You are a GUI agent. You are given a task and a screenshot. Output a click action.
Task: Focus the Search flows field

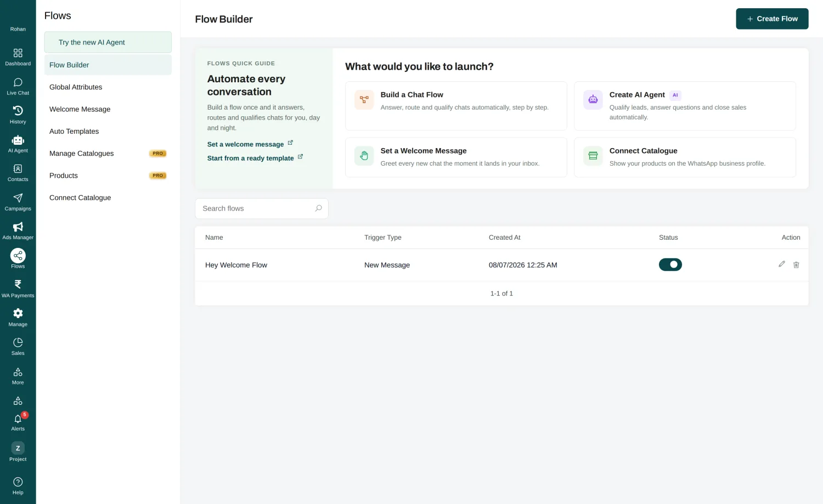coord(261,208)
